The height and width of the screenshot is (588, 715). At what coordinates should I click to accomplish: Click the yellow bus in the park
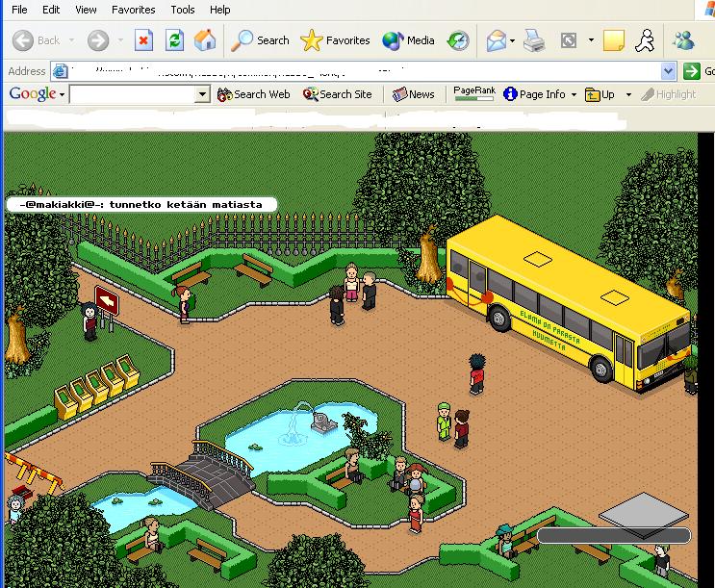point(568,304)
